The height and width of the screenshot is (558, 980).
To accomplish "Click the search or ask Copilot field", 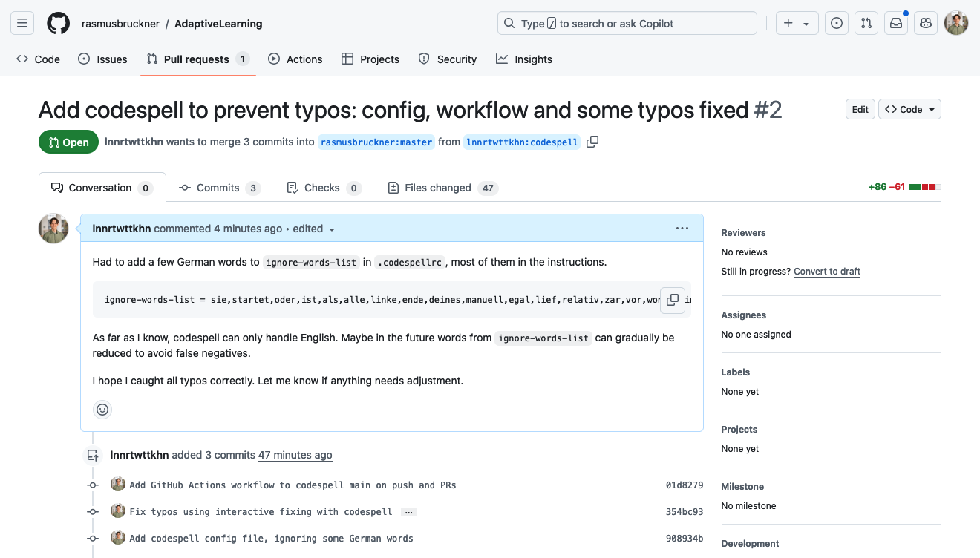I will click(627, 24).
